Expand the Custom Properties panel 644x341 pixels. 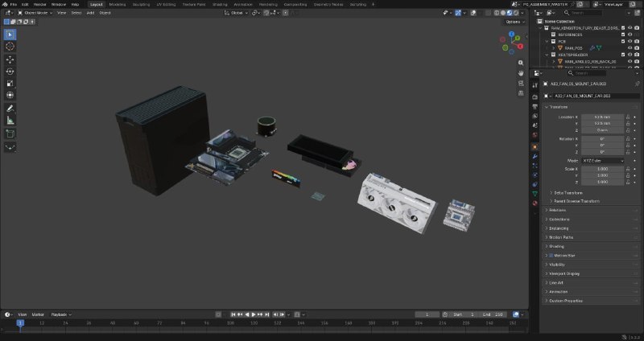coord(566,301)
